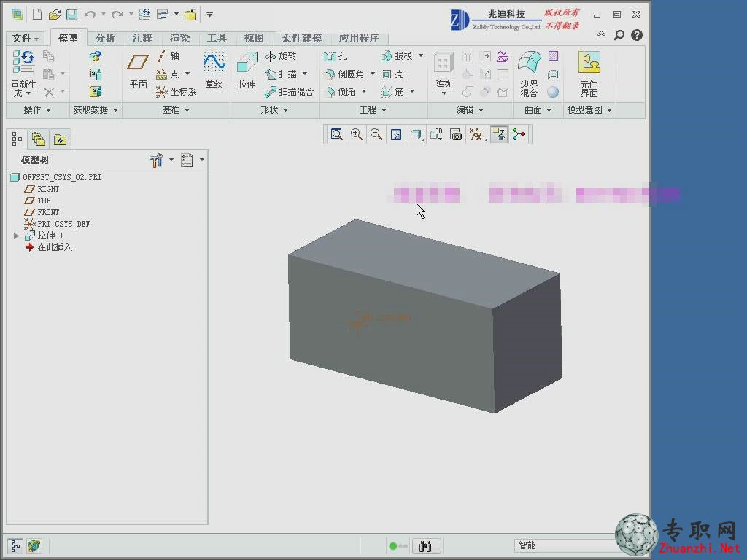The width and height of the screenshot is (747, 560).
Task: Switch to the 分析 ribbon tab
Action: tap(105, 38)
